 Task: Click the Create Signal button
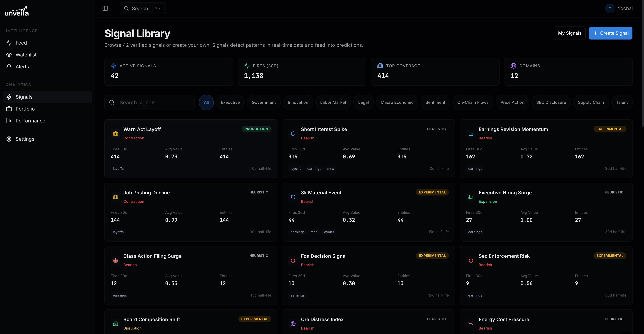[610, 33]
